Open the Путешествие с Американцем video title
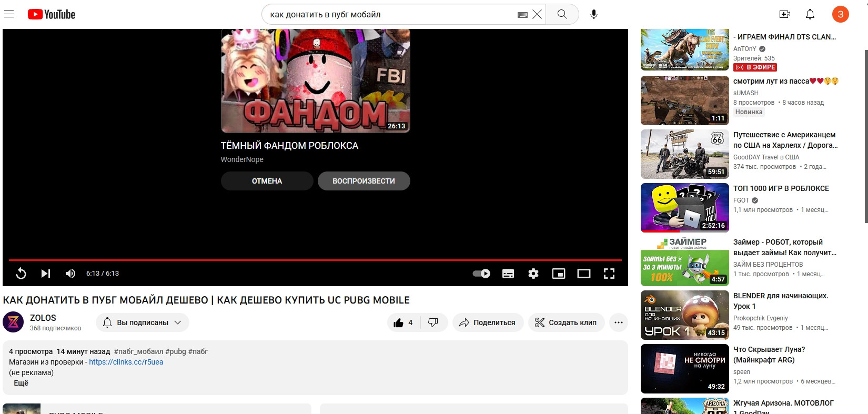Image resolution: width=868 pixels, height=414 pixels. 785,140
